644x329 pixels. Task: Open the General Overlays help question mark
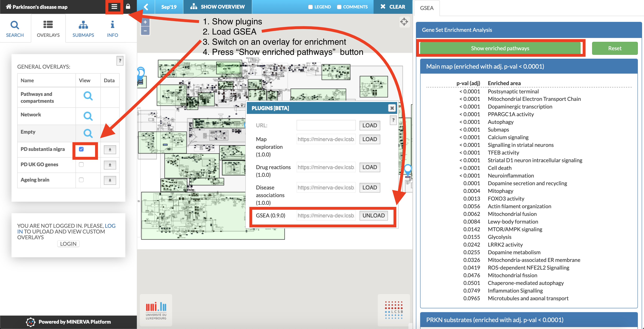pos(120,61)
